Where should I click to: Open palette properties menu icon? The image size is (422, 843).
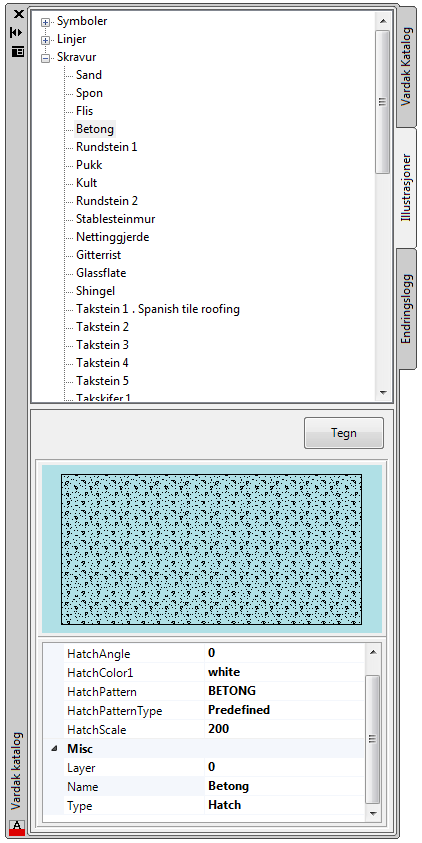18,52
